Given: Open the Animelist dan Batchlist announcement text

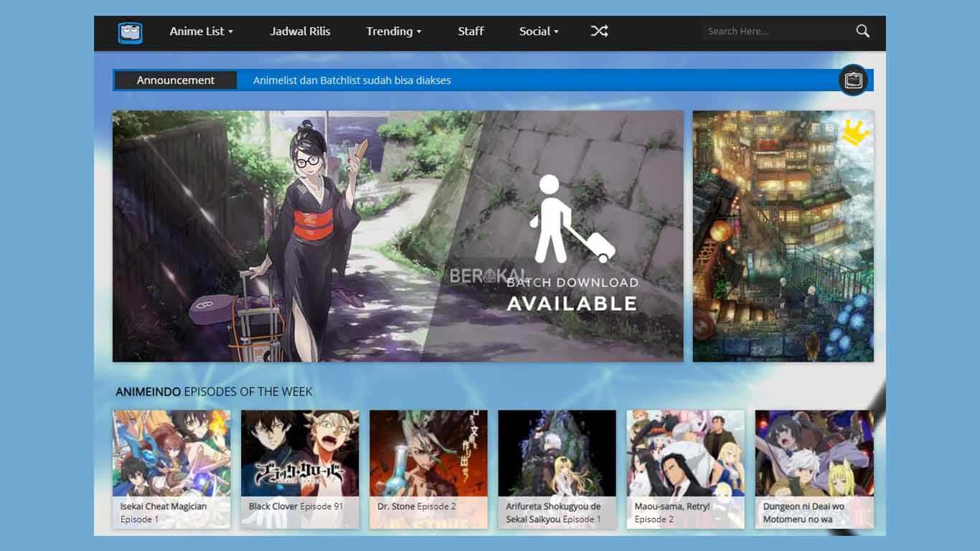Looking at the screenshot, I should point(352,80).
